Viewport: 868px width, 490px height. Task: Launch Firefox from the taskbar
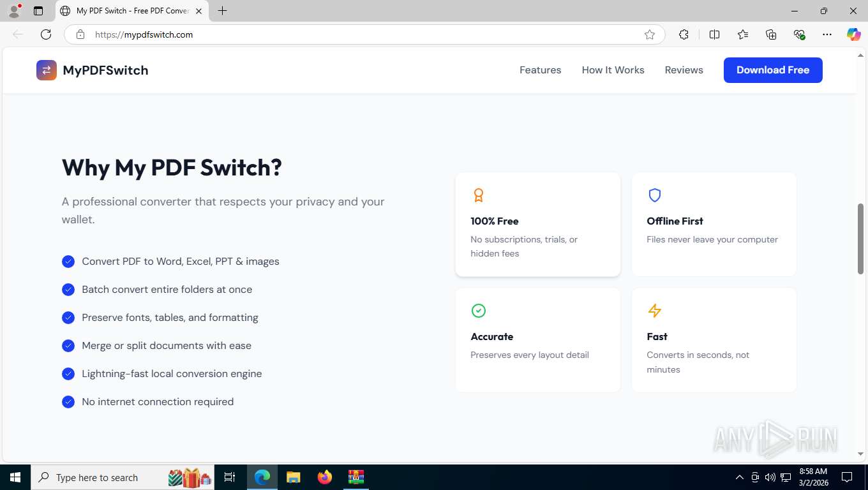(x=325, y=477)
